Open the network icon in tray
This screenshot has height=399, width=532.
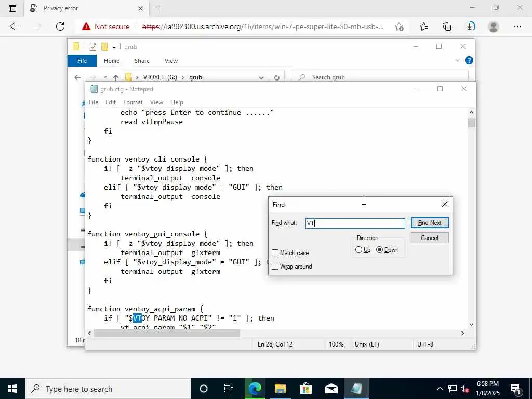(x=453, y=389)
